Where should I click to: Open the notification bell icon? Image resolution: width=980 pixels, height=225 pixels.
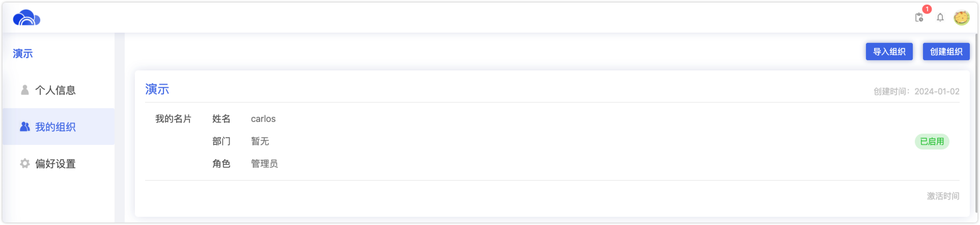[x=940, y=17]
